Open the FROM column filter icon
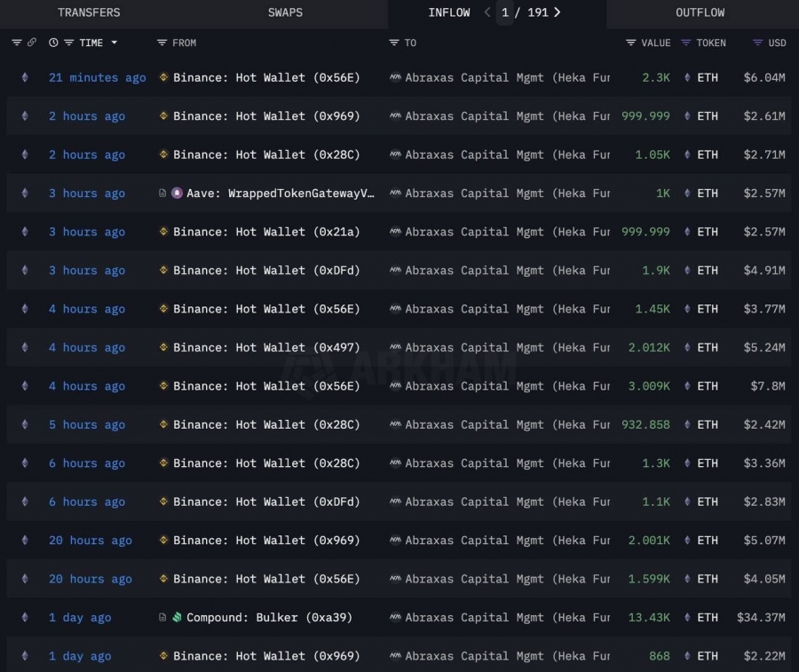 tap(162, 43)
